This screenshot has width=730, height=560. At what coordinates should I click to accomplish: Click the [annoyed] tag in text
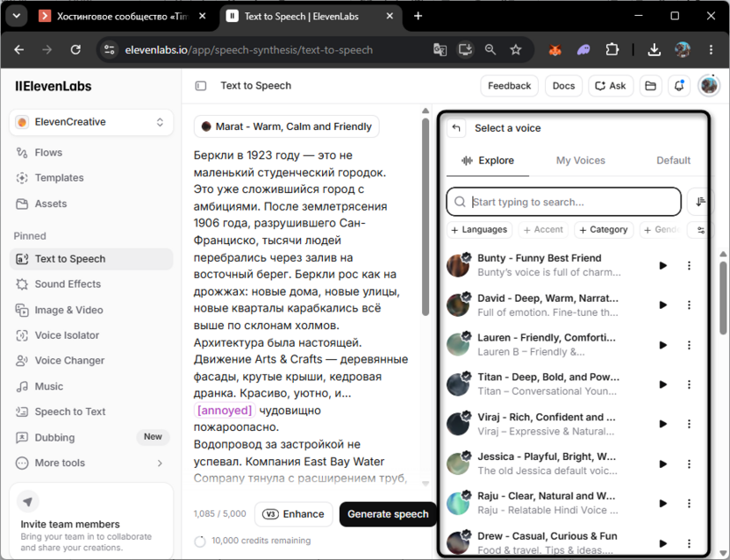[225, 411]
